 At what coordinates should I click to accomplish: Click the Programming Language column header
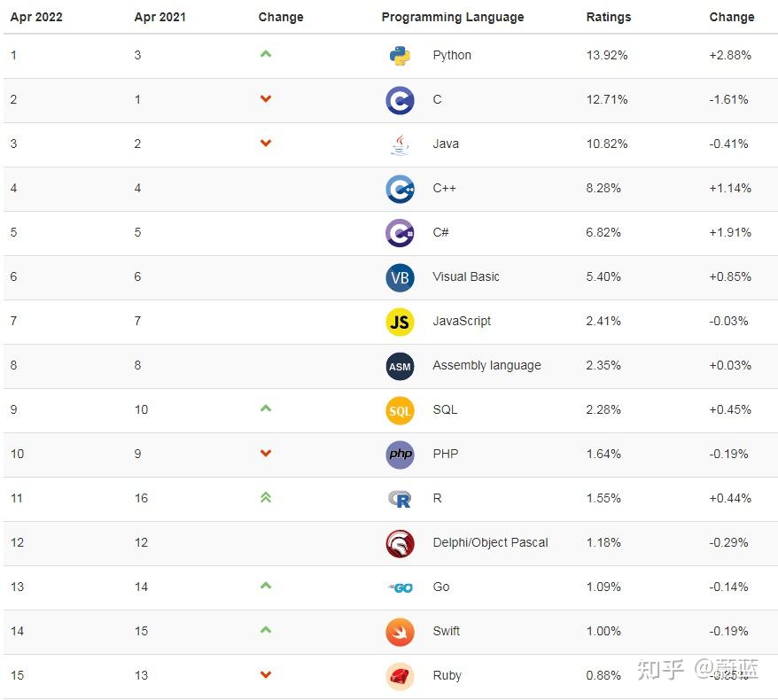pyautogui.click(x=452, y=17)
